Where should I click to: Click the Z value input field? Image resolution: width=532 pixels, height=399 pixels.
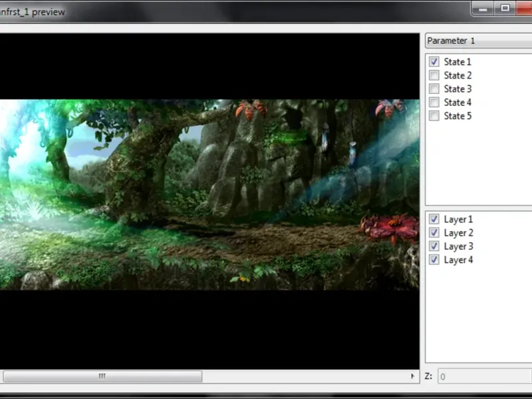(485, 376)
